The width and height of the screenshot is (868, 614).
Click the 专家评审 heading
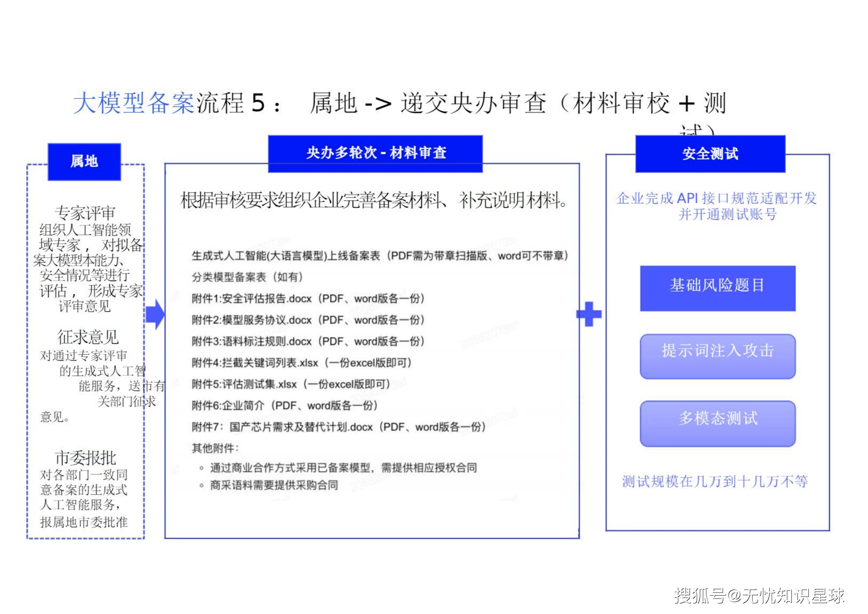[85, 213]
